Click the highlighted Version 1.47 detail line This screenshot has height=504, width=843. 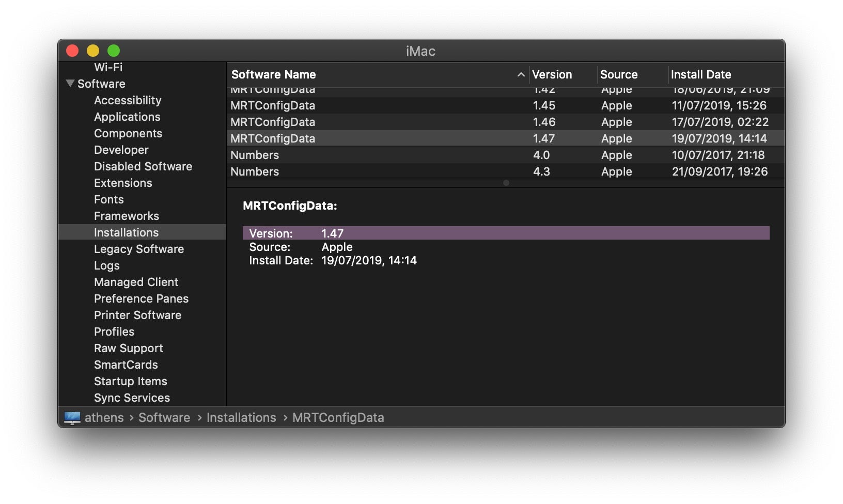[506, 233]
